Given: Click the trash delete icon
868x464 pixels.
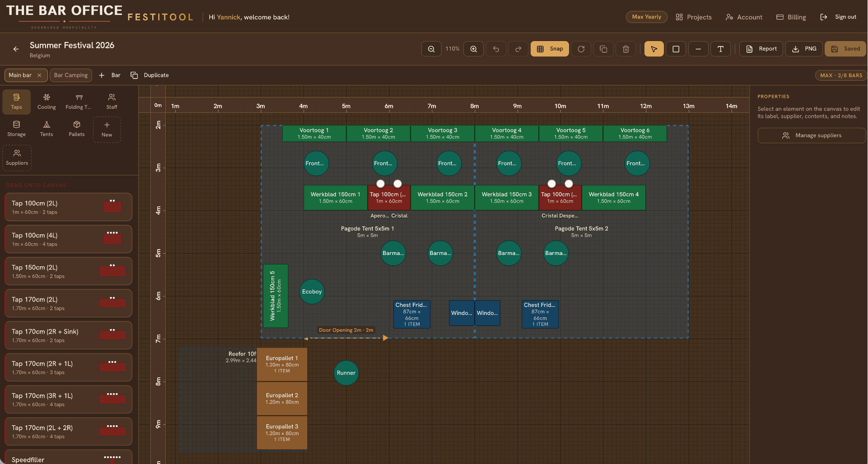Looking at the screenshot, I should coord(625,49).
